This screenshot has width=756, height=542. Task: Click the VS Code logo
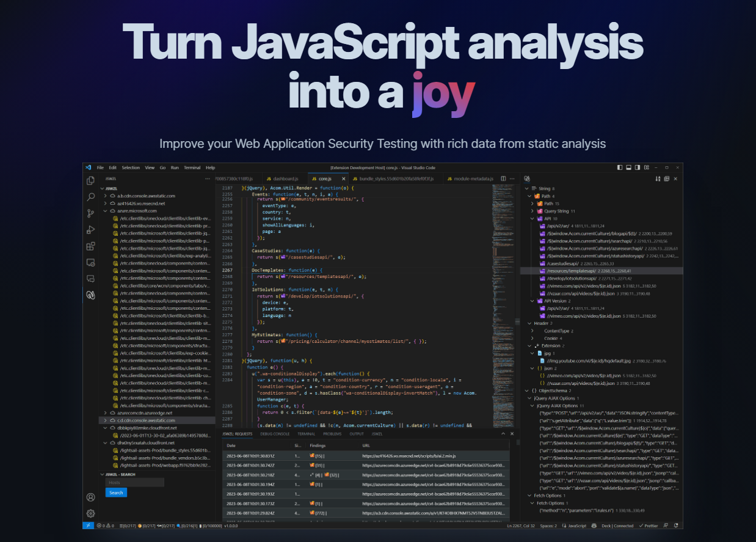tap(89, 167)
